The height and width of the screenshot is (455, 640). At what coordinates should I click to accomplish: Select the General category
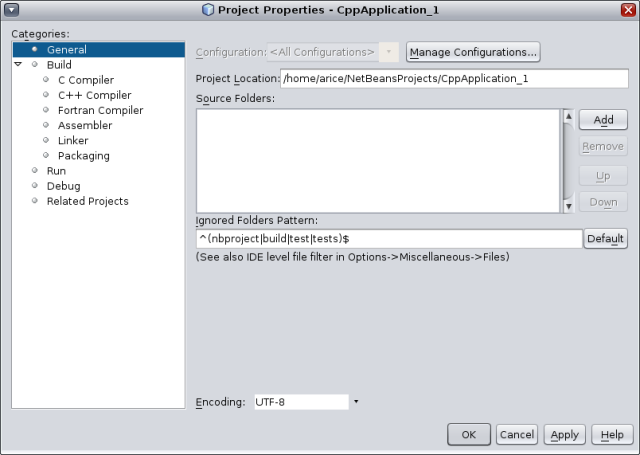(66, 50)
